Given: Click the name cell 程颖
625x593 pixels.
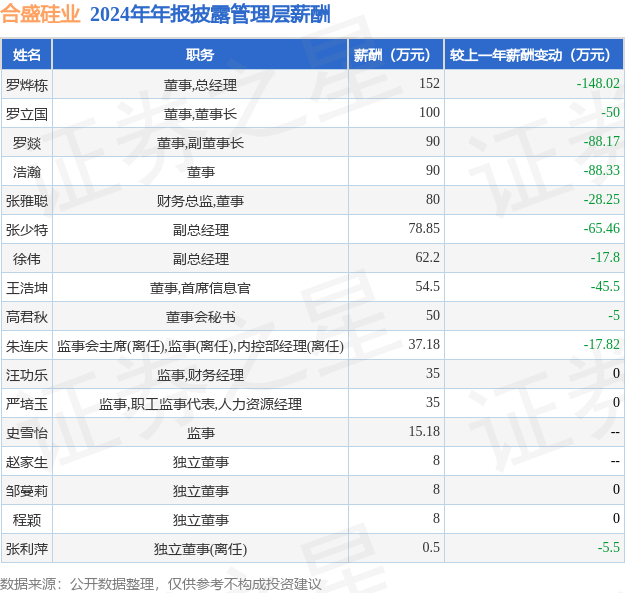Looking at the screenshot, I should click(x=27, y=520).
